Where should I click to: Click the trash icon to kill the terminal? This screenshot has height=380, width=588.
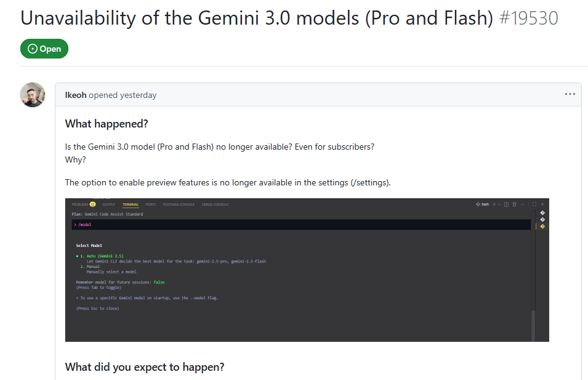(x=514, y=204)
